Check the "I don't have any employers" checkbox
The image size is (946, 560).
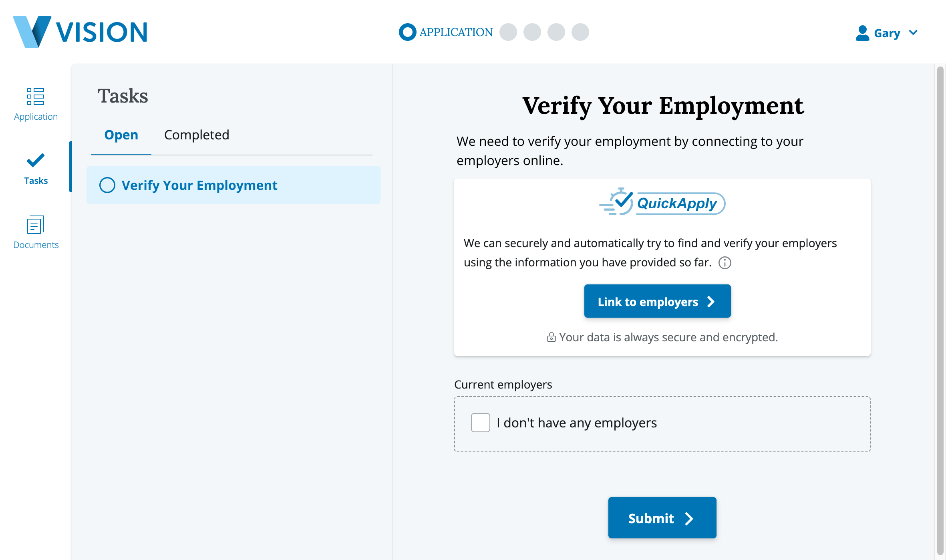pyautogui.click(x=480, y=423)
